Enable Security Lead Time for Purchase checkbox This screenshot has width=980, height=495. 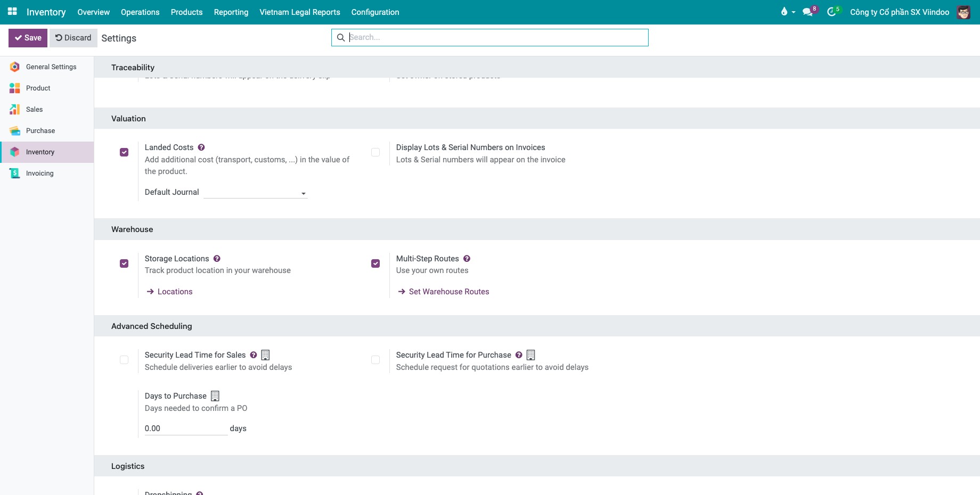click(x=375, y=360)
